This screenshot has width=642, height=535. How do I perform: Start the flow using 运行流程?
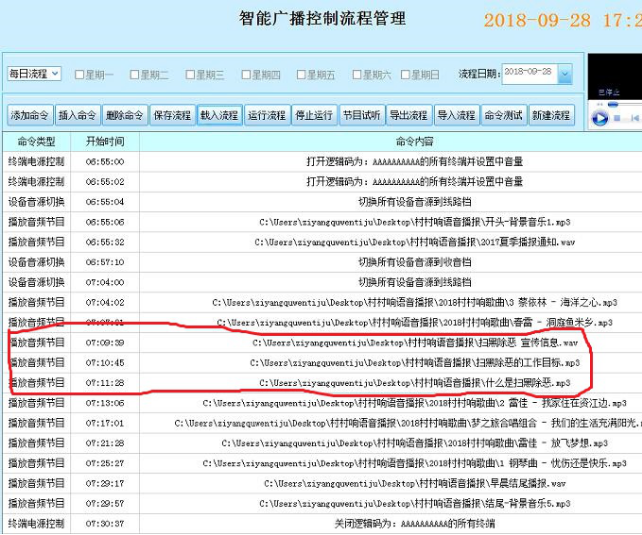[x=266, y=115]
